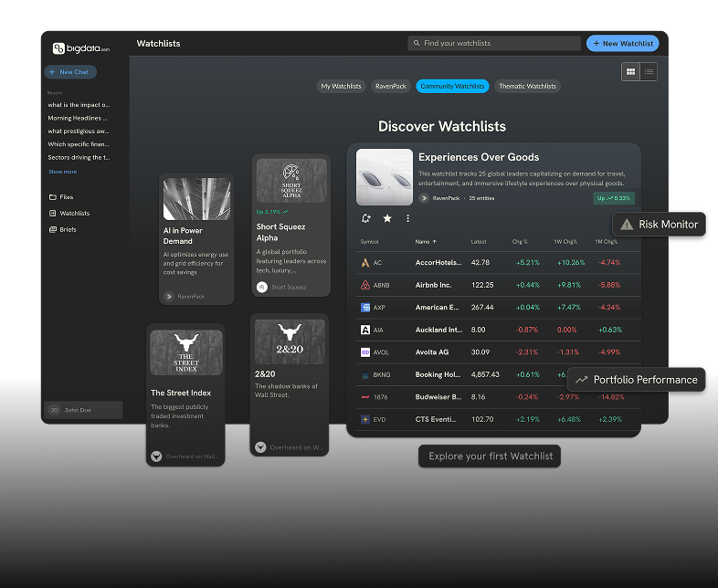718x588 pixels.
Task: Open Files in the sidebar
Action: click(61, 197)
